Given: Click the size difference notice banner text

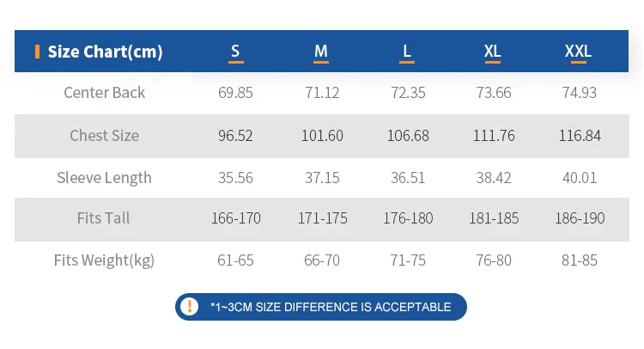Looking at the screenshot, I should coord(331,307).
